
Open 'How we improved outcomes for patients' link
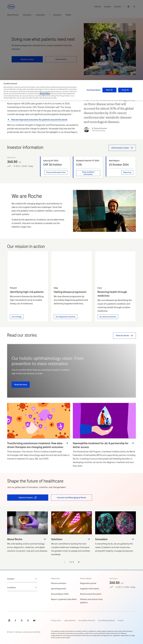tap(39, 119)
